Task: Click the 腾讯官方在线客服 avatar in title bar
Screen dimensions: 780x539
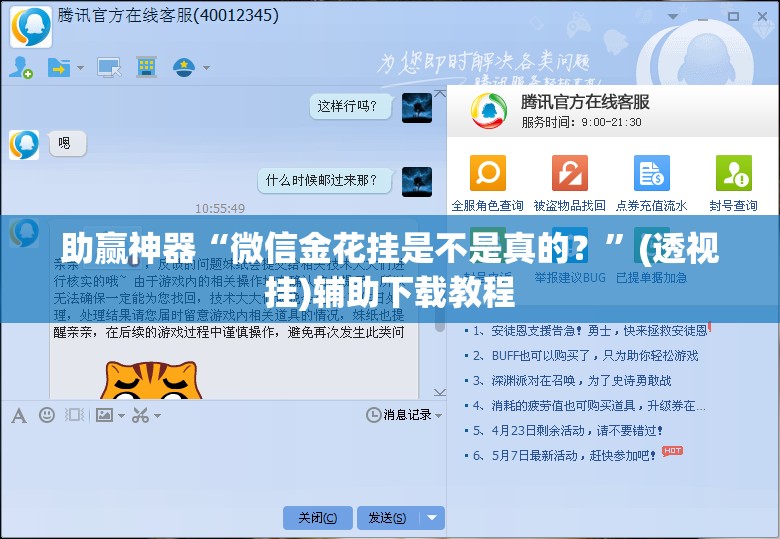Action: (x=31, y=27)
